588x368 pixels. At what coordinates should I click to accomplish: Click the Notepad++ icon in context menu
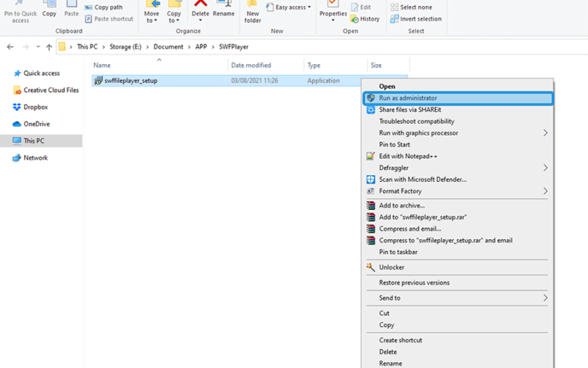click(370, 156)
